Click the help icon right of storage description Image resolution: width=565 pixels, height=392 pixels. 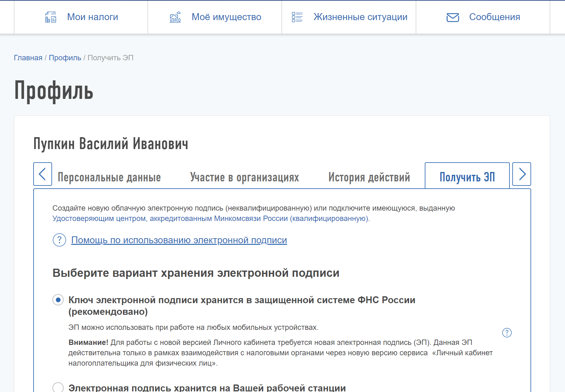click(x=507, y=333)
